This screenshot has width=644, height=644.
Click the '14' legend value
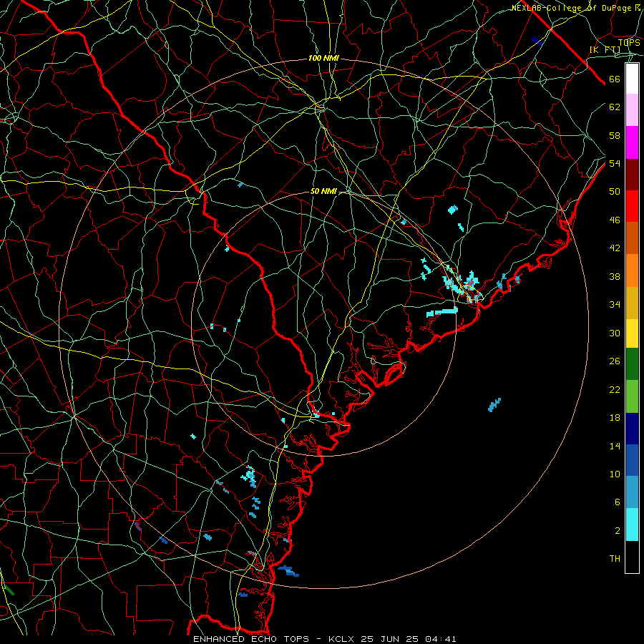coord(615,446)
